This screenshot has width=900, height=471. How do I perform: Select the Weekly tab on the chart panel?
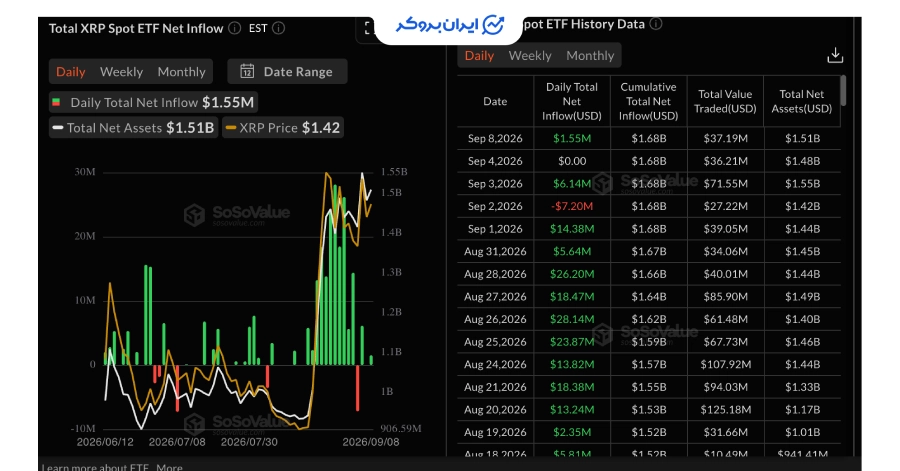coord(121,72)
